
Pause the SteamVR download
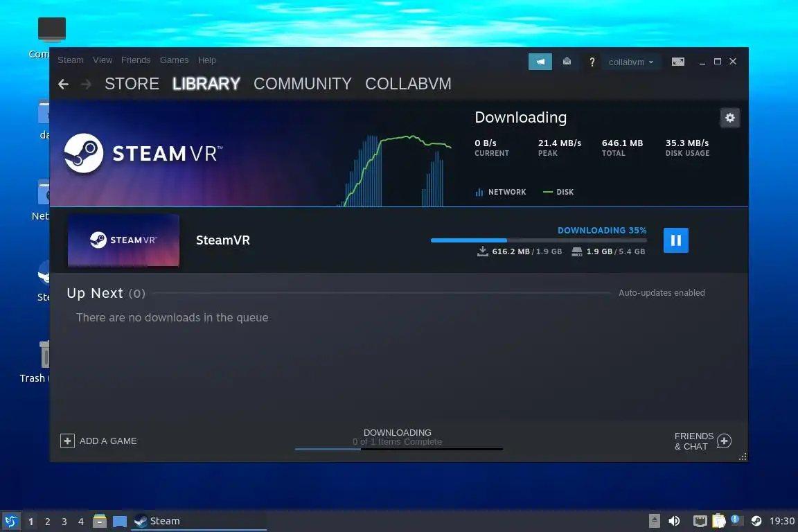coord(676,240)
